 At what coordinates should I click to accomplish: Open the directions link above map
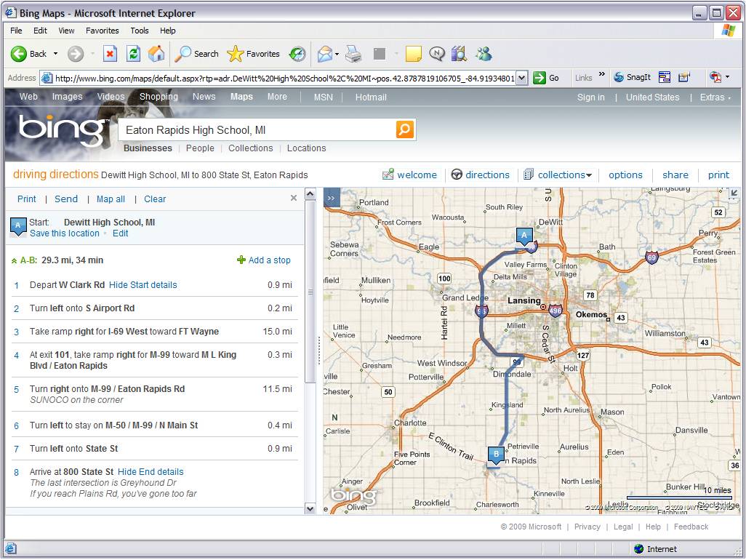click(481, 175)
